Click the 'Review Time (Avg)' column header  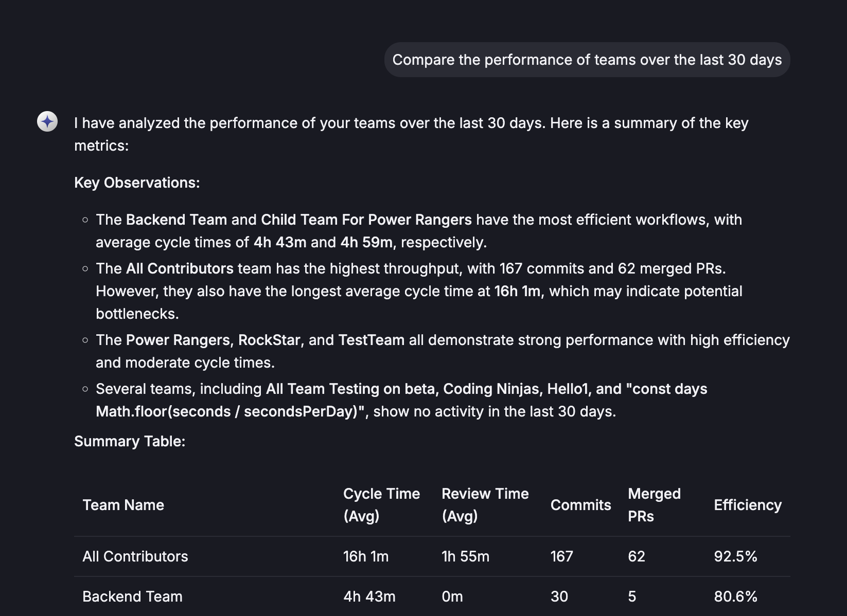(x=485, y=504)
